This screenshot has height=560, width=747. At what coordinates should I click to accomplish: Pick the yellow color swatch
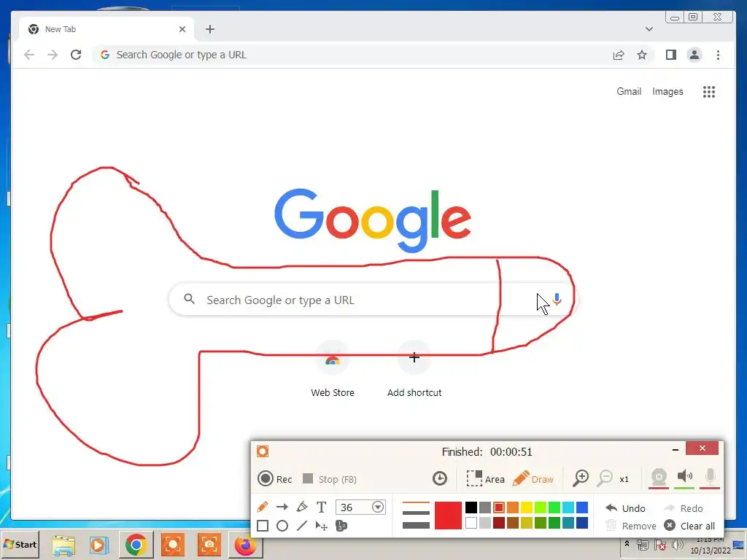[527, 507]
